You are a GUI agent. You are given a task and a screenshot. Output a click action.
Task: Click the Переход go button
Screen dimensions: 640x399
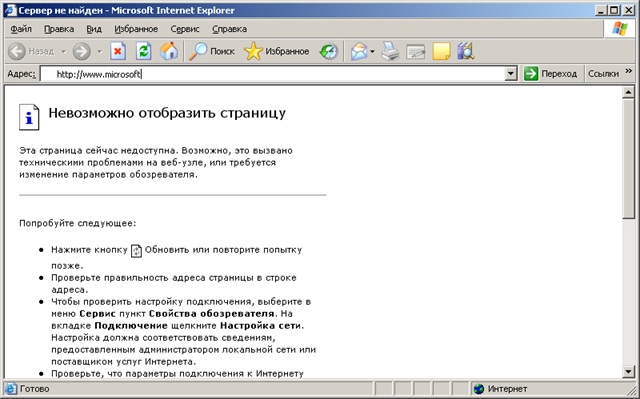tap(551, 74)
